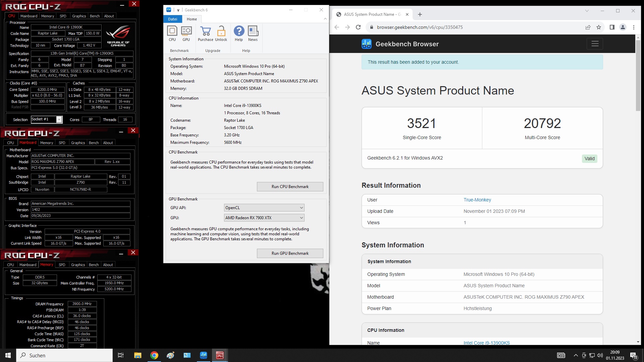Click the volume icon in system tray
Viewport: 644px width, 362px height.
click(x=600, y=355)
